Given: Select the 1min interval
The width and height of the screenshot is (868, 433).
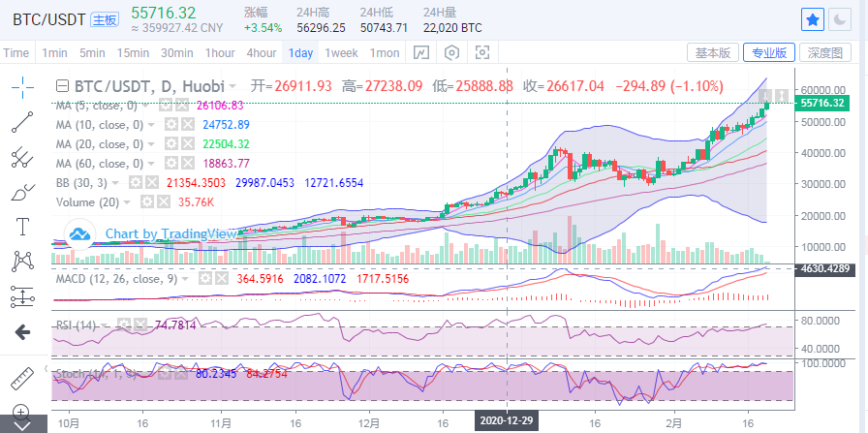Looking at the screenshot, I should tap(54, 53).
